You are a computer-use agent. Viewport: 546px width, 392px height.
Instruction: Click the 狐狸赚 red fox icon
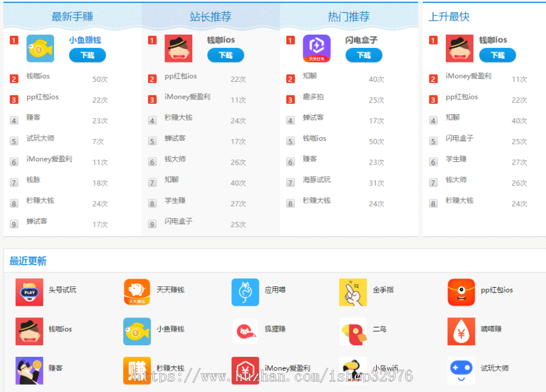245,332
